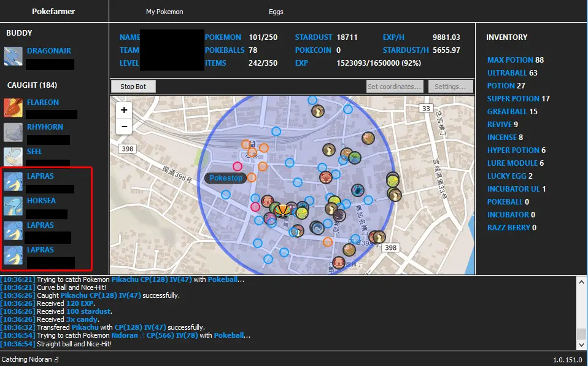The image size is (588, 366).
Task: Click the player location marker on map
Action: tap(282, 211)
